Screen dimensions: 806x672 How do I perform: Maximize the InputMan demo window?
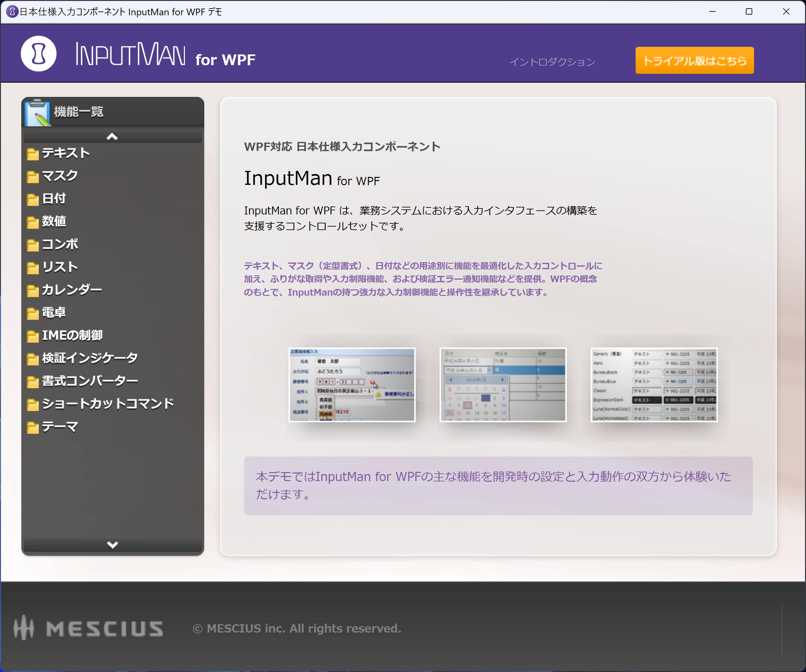pos(749,11)
